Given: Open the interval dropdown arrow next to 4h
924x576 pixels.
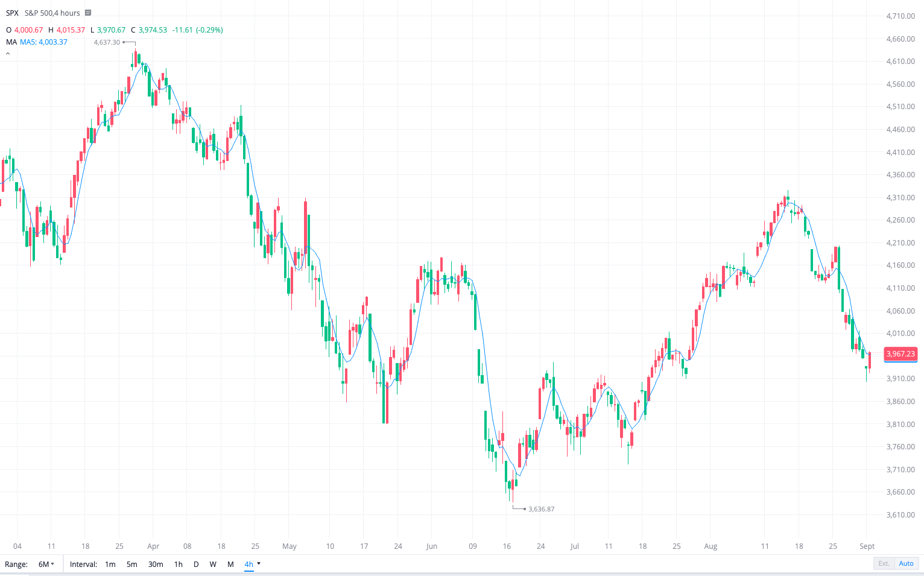Looking at the screenshot, I should (x=258, y=564).
